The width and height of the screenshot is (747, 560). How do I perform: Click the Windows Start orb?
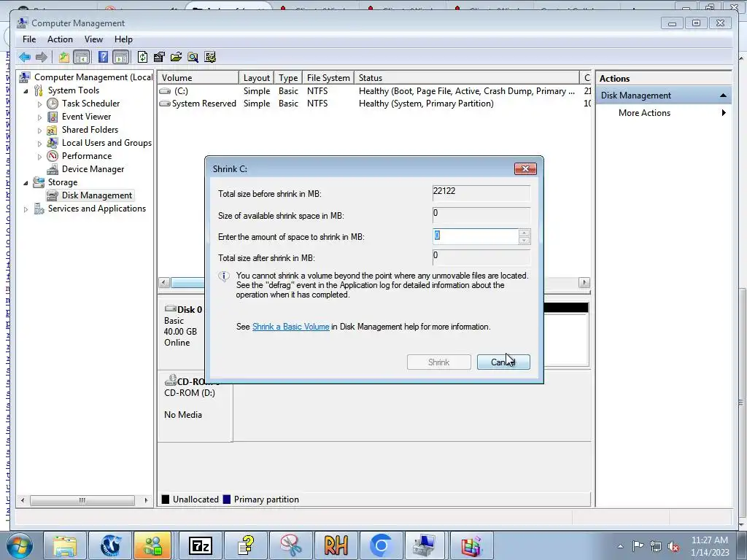[20, 545]
